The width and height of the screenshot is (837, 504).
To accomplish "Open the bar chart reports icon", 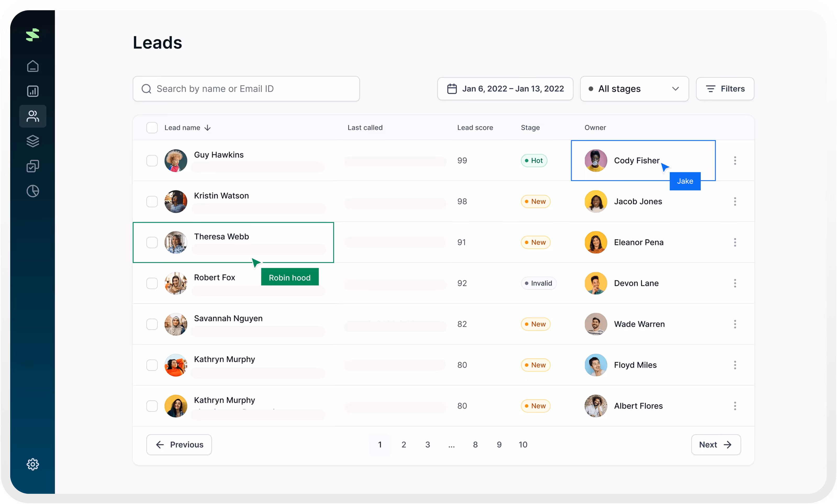I will (x=33, y=91).
